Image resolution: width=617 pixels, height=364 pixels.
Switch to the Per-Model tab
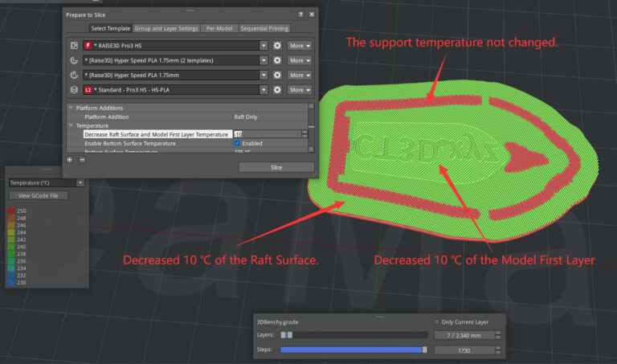coord(219,28)
